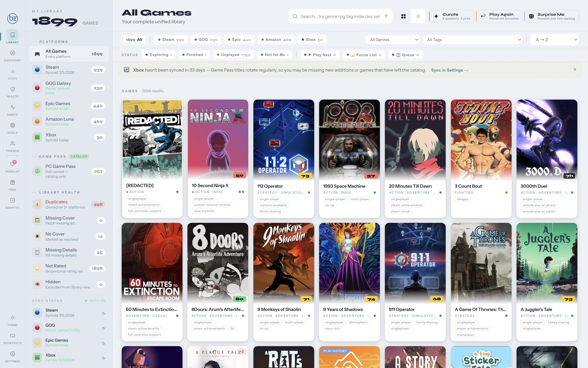This screenshot has width=588, height=368.
Task: Switch to grid view layout
Action: pyautogui.click(x=403, y=16)
